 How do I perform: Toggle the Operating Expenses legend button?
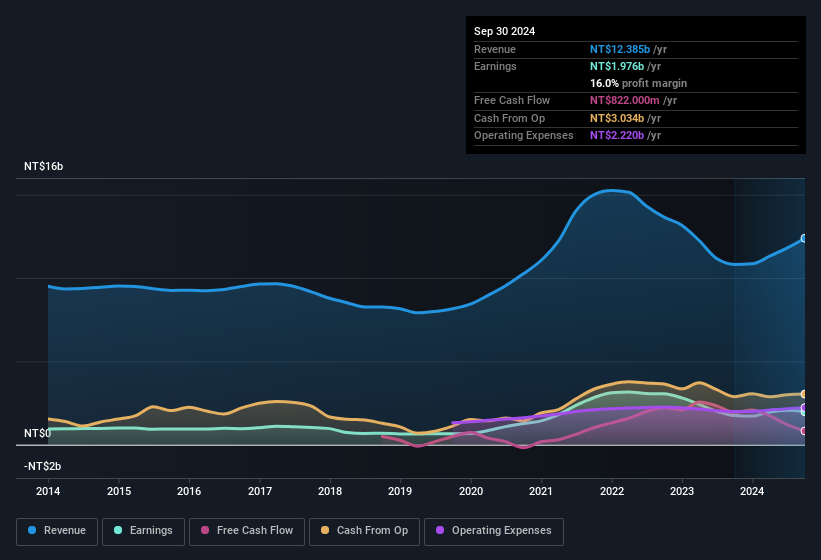pos(494,531)
